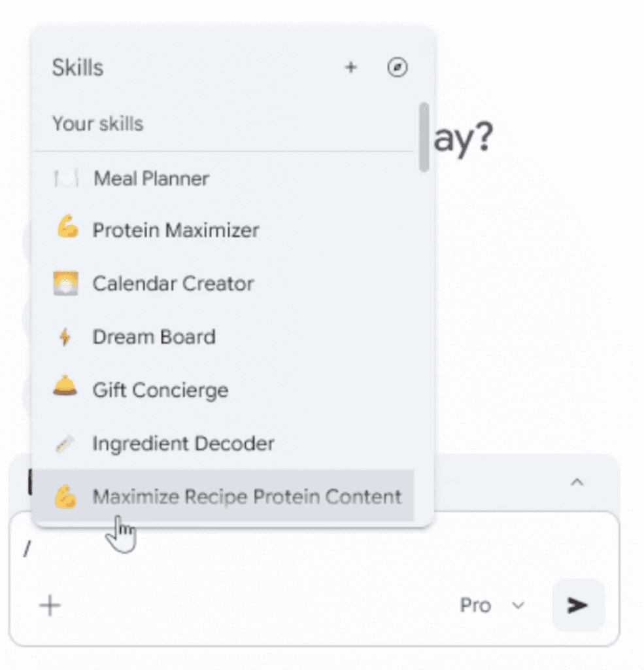Click the plus attachment icon in prompt box
The image size is (644, 670).
coord(50,605)
